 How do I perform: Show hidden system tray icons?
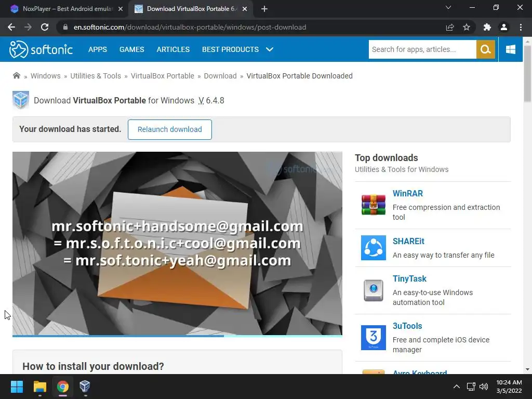[457, 387]
